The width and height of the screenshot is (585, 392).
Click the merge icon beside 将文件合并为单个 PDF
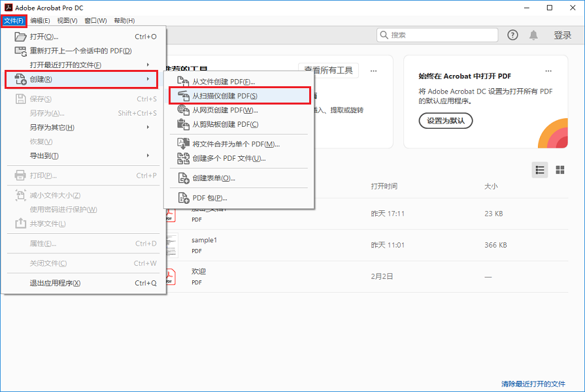(x=183, y=144)
